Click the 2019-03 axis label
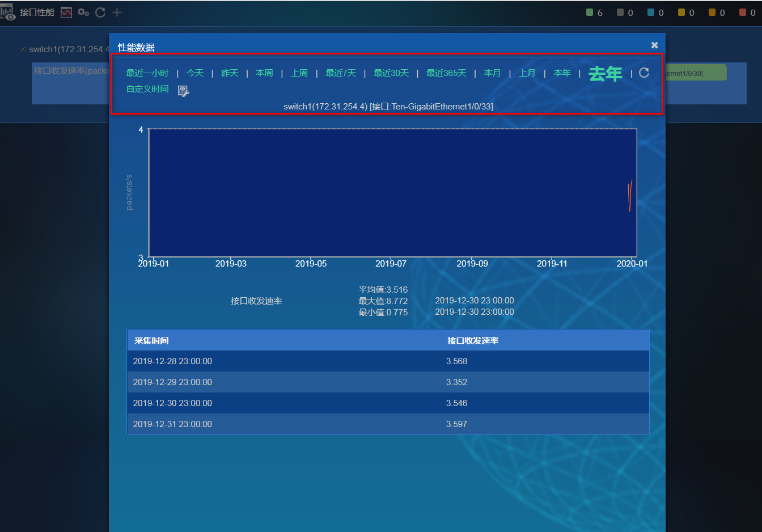The height and width of the screenshot is (532, 762). pos(231,264)
